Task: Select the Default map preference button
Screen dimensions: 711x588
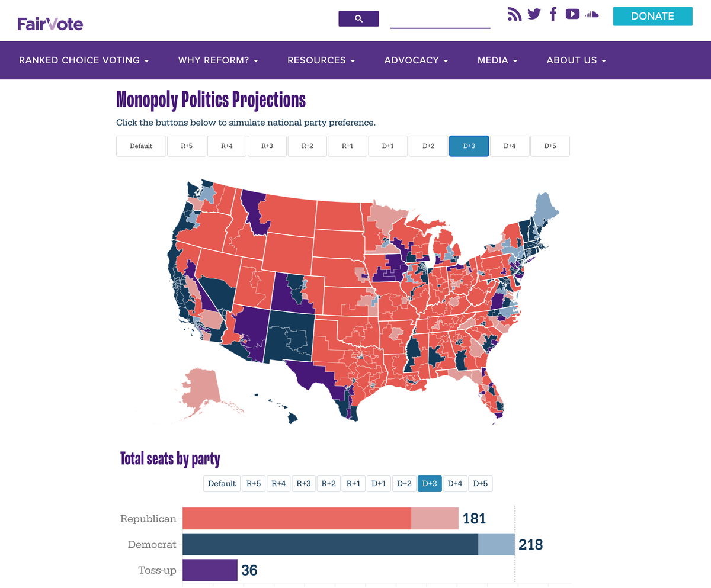Action: 141,146
